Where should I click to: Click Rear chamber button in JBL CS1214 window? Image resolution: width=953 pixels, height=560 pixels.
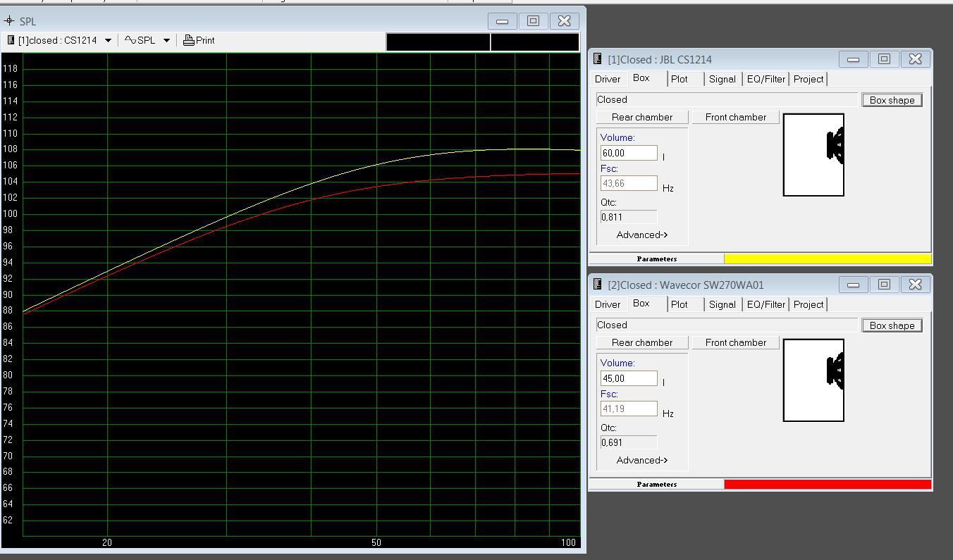point(642,117)
